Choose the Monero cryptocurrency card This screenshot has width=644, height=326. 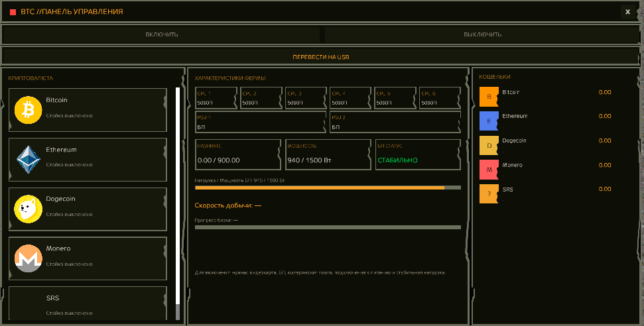pyautogui.click(x=88, y=258)
